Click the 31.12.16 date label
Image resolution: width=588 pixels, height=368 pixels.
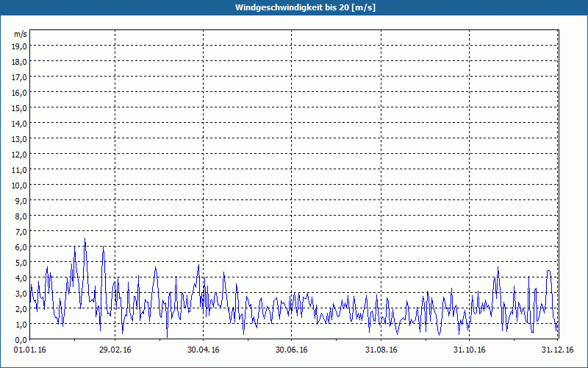(x=558, y=350)
